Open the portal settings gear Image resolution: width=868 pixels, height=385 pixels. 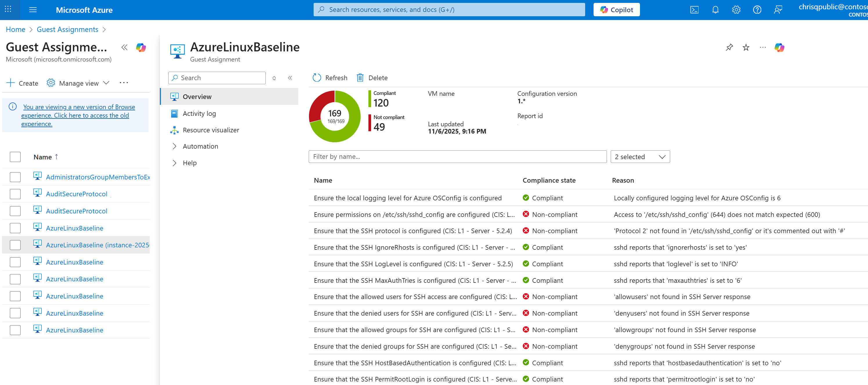click(736, 10)
